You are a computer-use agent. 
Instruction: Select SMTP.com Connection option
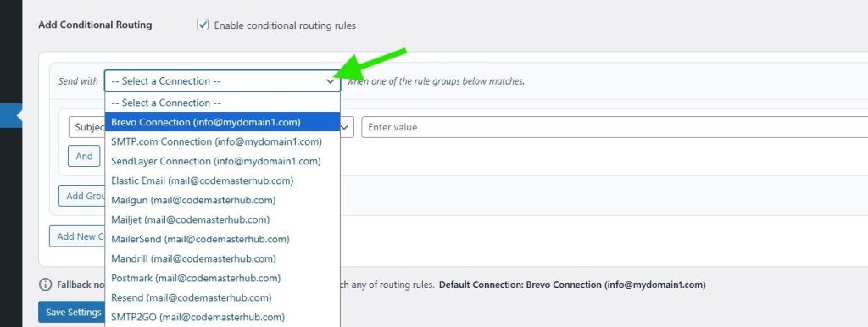(x=223, y=141)
